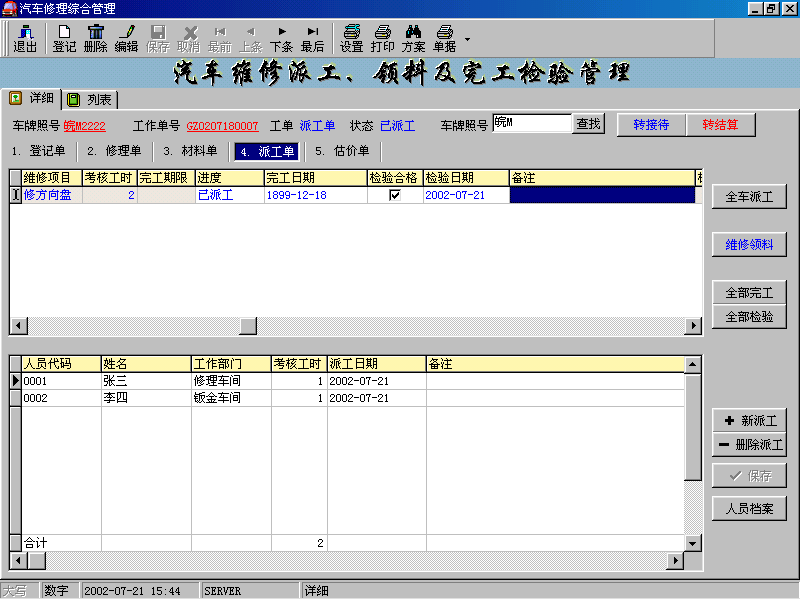Screen dimensions: 800x600
Task: Click lower grid vertical scrollbar thumb
Action: 692,427
